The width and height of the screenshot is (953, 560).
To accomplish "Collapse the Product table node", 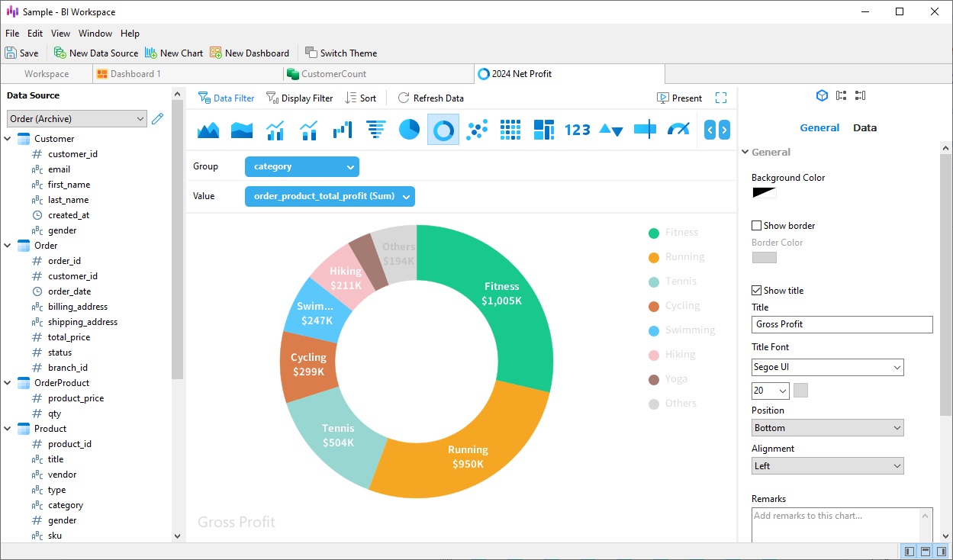I will coord(7,429).
